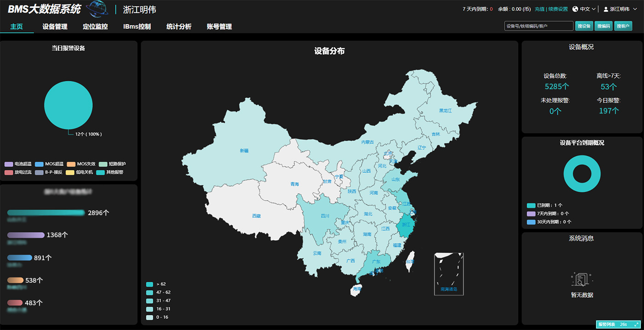
Task: Select the '> 62' map legend swatch
Action: point(149,284)
